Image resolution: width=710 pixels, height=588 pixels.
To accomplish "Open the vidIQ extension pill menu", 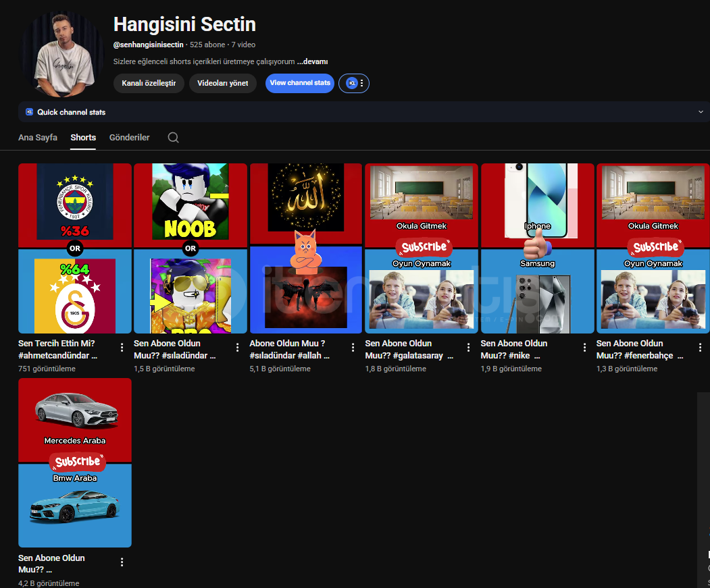I will point(354,83).
